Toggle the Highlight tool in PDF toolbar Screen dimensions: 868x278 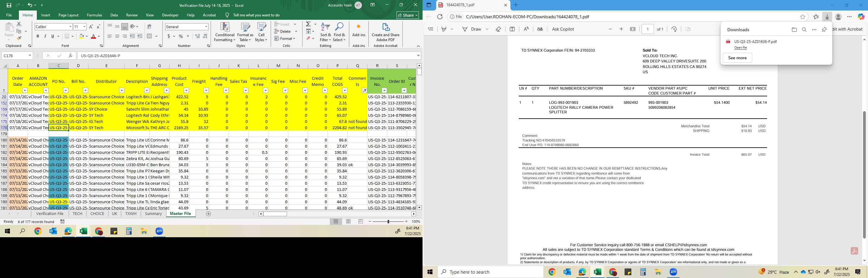[444, 29]
